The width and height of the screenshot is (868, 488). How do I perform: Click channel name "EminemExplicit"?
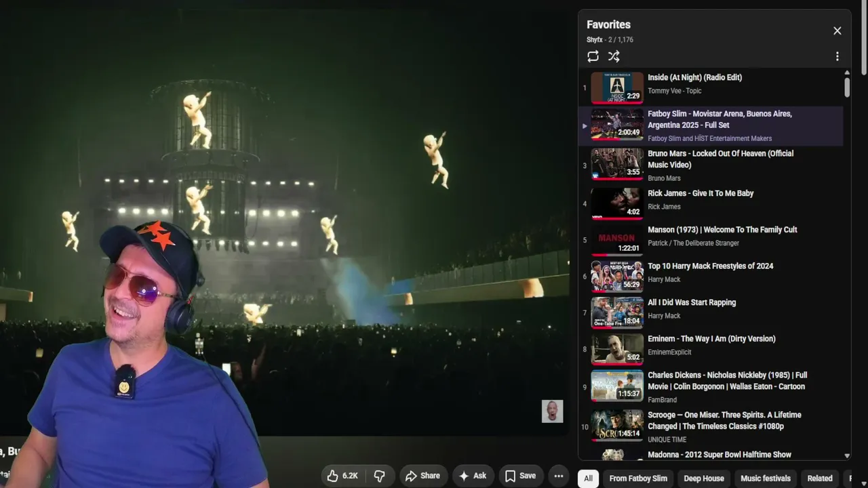(x=669, y=352)
